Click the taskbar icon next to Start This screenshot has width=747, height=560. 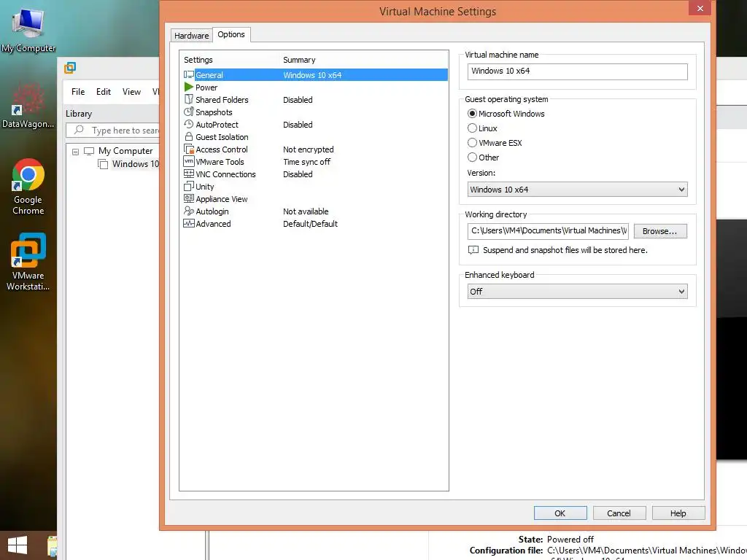coord(52,545)
